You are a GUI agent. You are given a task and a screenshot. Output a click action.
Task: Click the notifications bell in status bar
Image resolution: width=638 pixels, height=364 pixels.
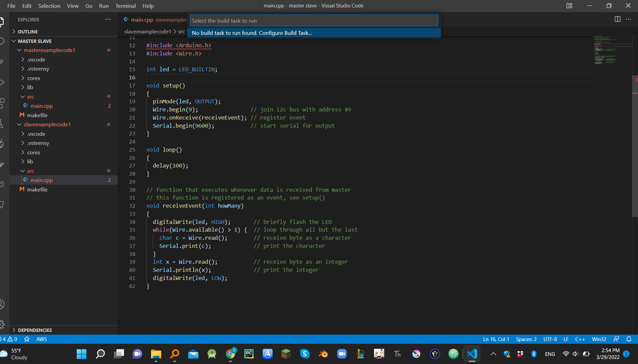tap(629, 339)
